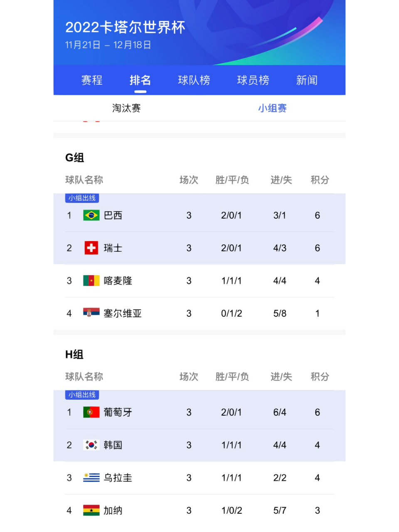Image resolution: width=399 pixels, height=532 pixels.
Task: Tap the 小组出线 badge in G组
Action: [x=82, y=198]
